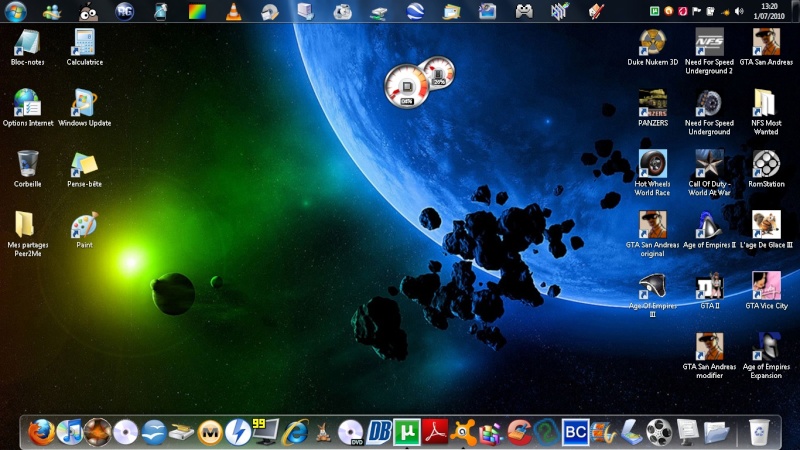Open the silver CD disc dock icon
800x450 pixels.
click(126, 432)
